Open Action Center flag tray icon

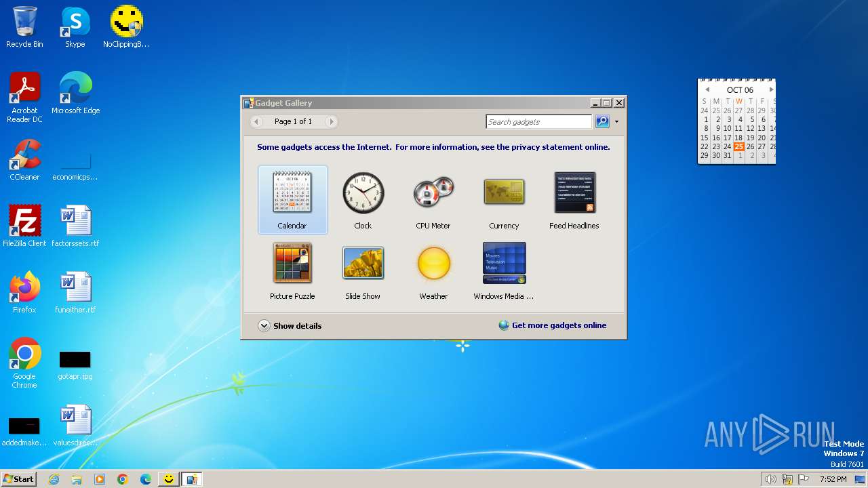point(804,479)
